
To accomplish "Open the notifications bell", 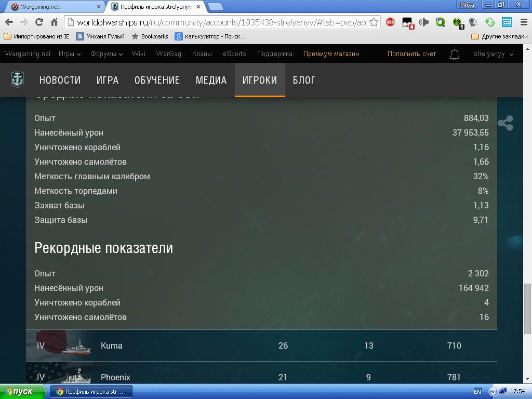I will click(x=454, y=54).
